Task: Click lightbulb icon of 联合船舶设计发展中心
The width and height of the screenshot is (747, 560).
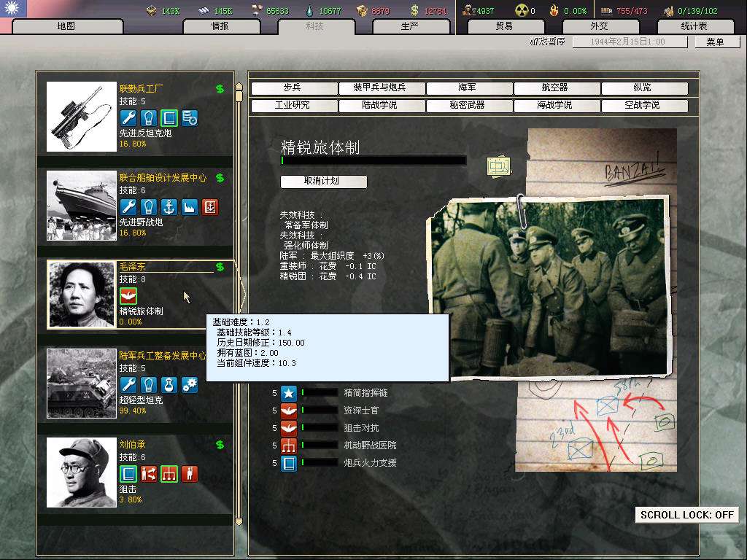Action: (x=149, y=207)
